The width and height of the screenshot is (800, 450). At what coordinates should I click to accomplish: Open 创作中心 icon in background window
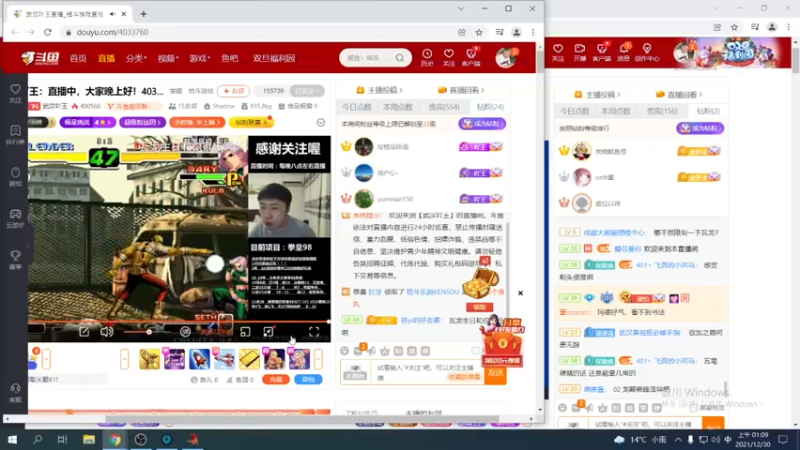[x=647, y=52]
